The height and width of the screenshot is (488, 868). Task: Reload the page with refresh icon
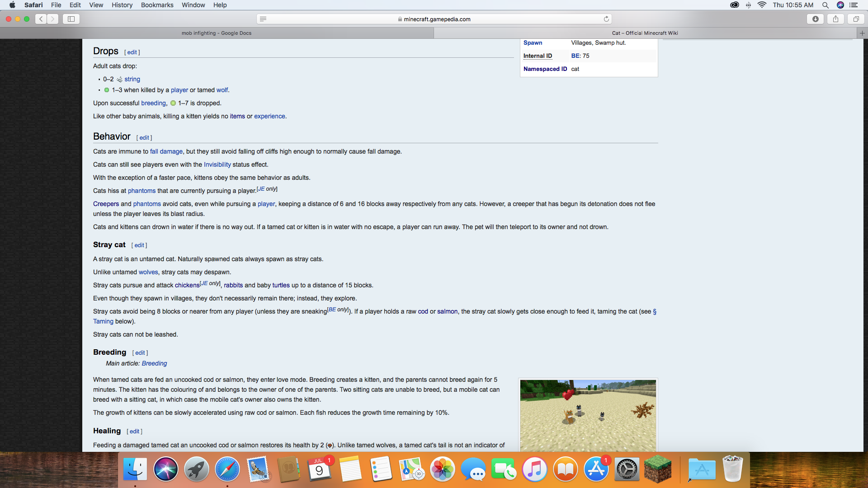tap(606, 19)
